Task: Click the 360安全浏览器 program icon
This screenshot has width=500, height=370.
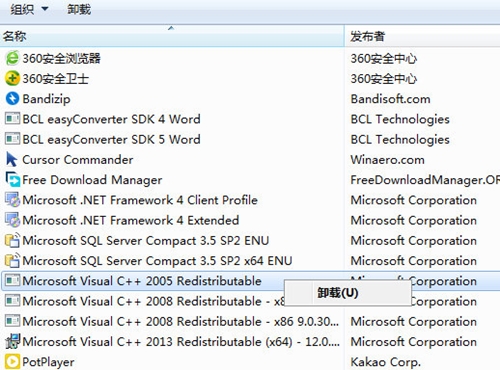Action: pyautogui.click(x=12, y=58)
